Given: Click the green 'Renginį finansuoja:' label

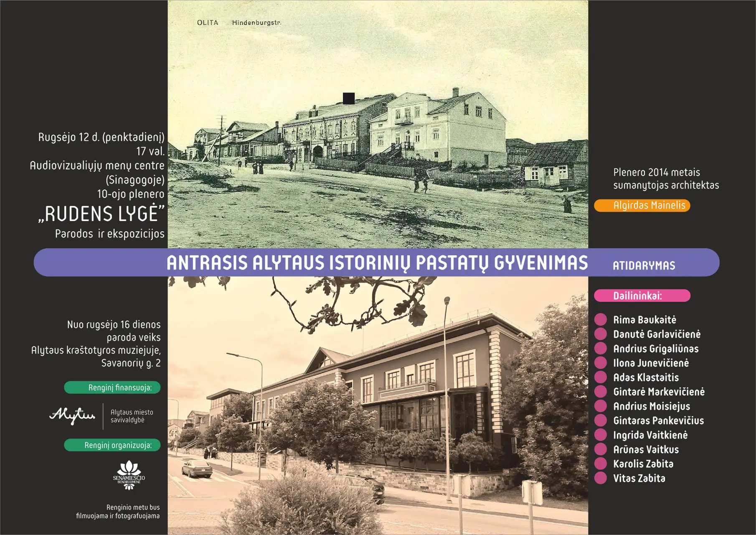Looking at the screenshot, I should pyautogui.click(x=112, y=387).
